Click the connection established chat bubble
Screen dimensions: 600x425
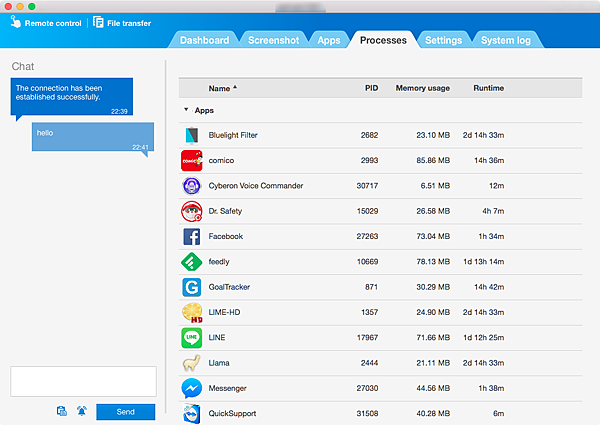point(72,97)
